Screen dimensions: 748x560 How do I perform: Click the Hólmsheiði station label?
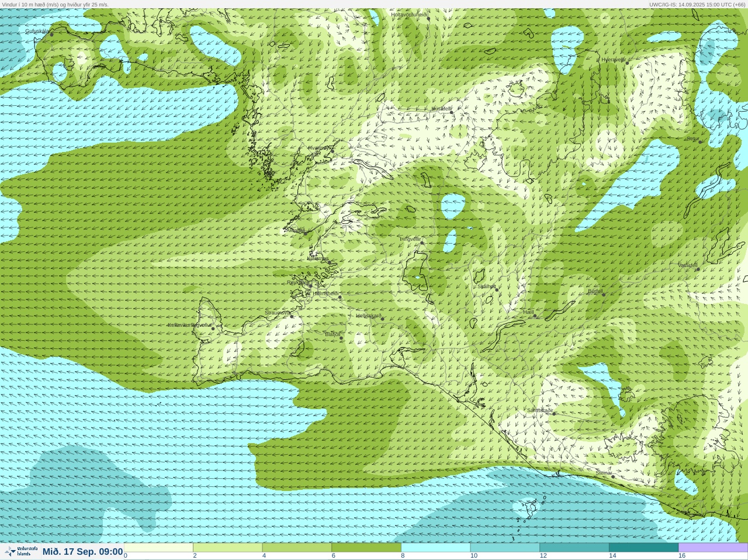click(326, 293)
